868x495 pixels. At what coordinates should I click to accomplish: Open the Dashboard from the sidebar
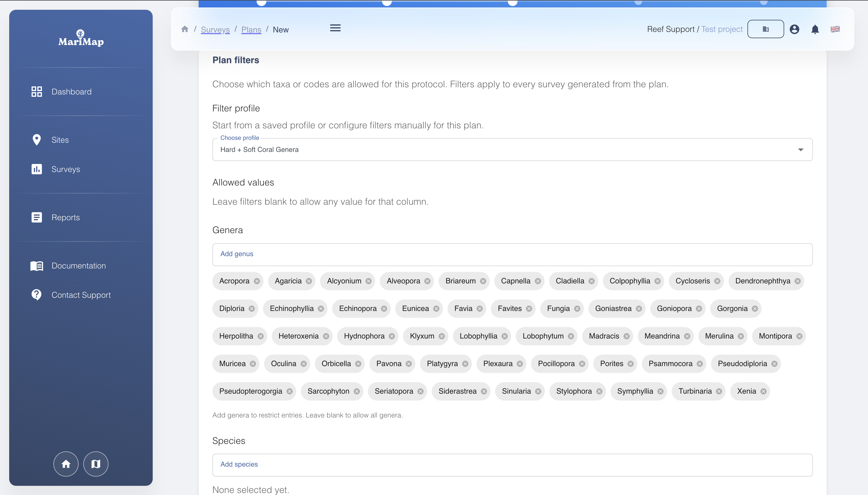click(71, 92)
